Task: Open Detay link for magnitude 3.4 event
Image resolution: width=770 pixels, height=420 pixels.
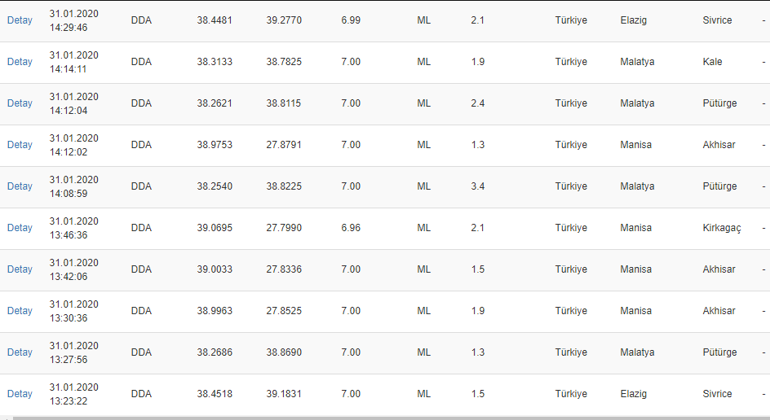Action: pos(20,187)
